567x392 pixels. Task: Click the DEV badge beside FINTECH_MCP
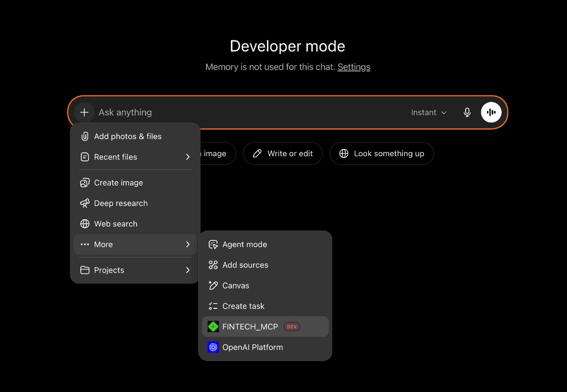pos(292,327)
